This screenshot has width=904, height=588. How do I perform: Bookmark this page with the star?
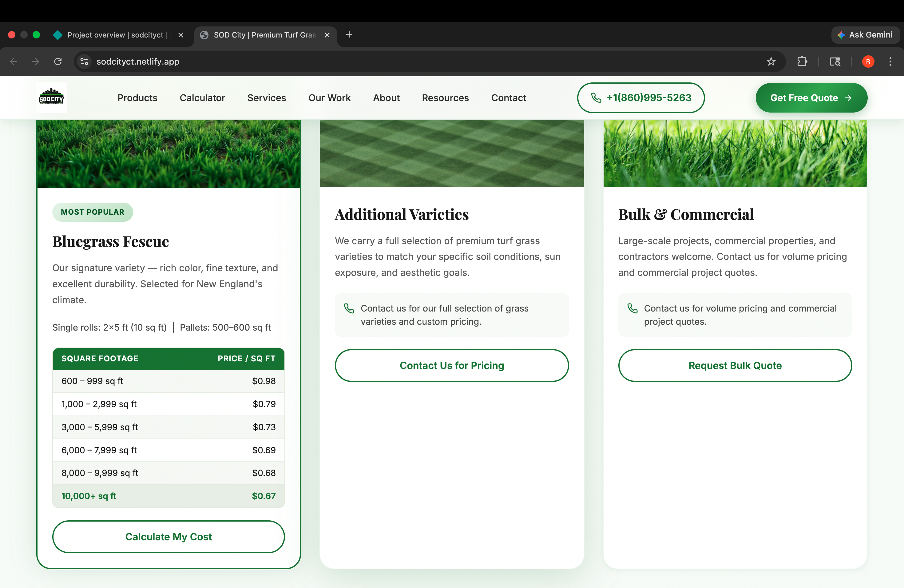[x=771, y=62]
